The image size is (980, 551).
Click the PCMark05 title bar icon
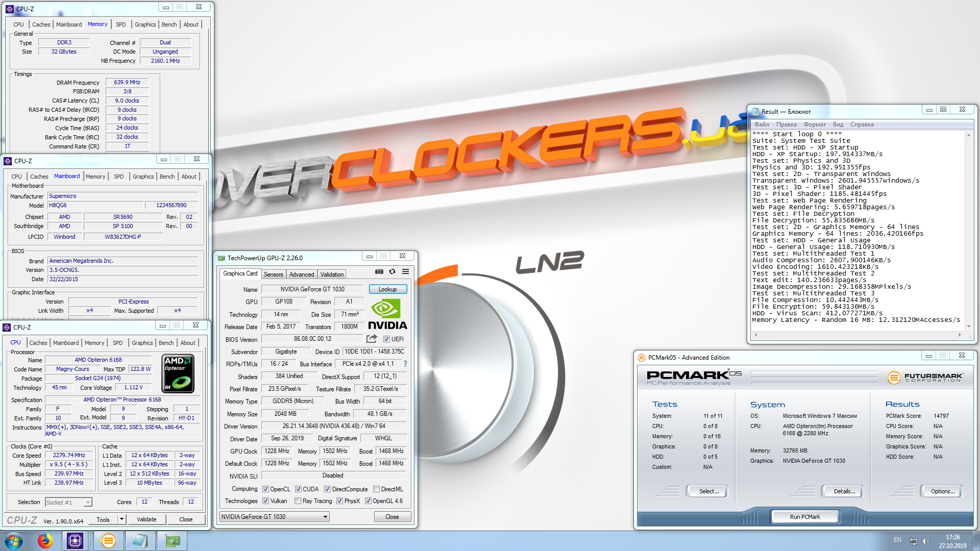pos(642,358)
